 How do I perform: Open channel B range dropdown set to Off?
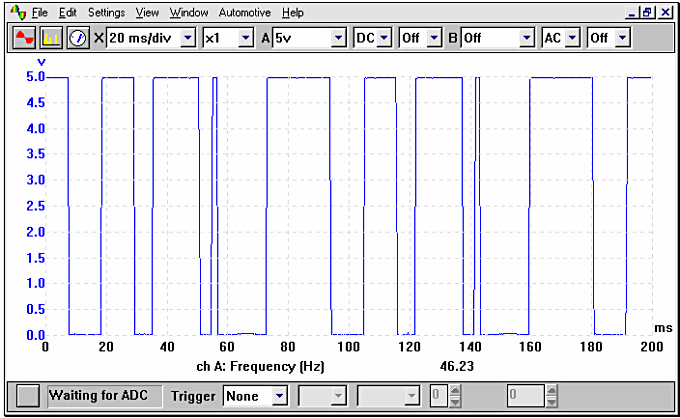(527, 38)
